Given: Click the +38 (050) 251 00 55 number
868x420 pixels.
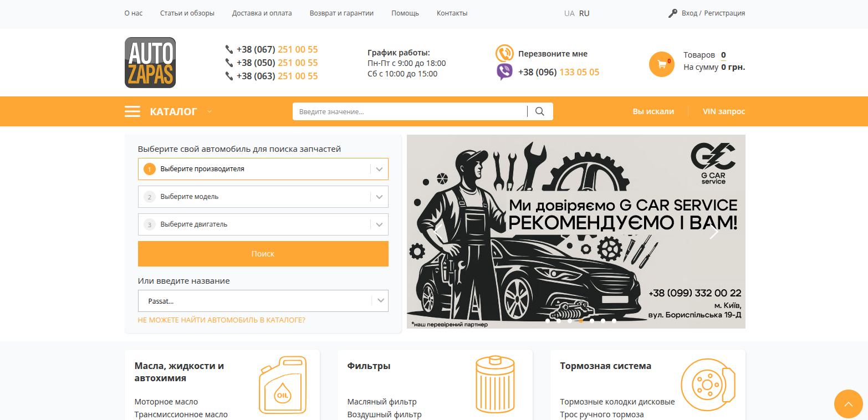Looking at the screenshot, I should pos(277,63).
